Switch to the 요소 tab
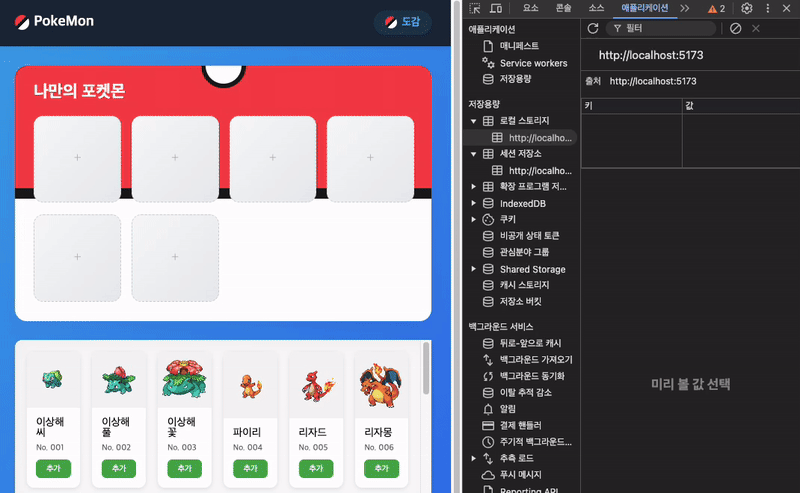This screenshot has height=493, width=800. pyautogui.click(x=531, y=8)
